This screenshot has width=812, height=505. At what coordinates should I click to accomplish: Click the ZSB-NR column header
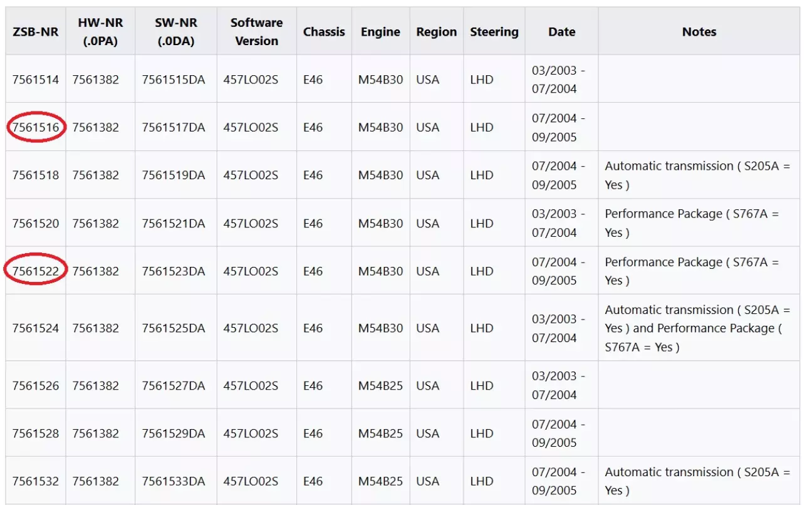coord(36,32)
